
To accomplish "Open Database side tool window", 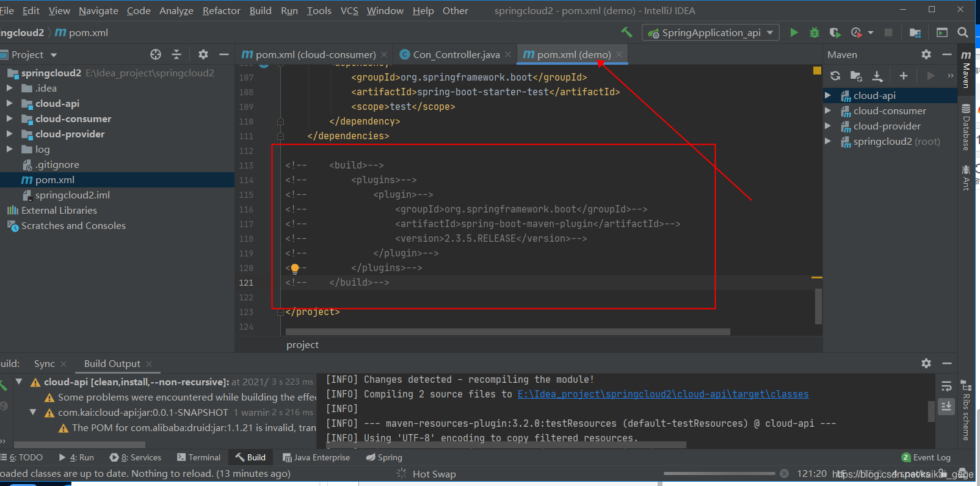I will 966,127.
